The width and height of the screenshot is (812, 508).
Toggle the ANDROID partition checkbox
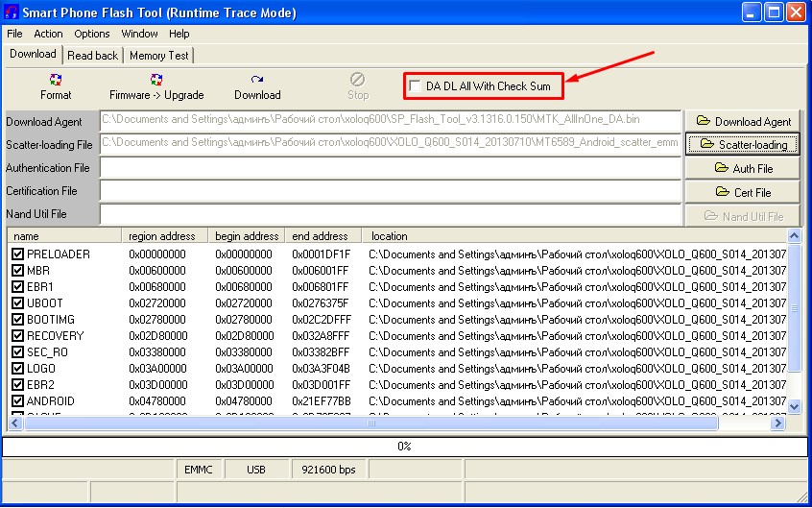[18, 400]
